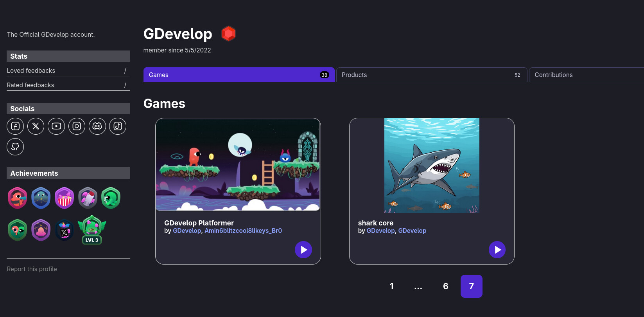Click the X (Twitter) social icon
This screenshot has height=317, width=644.
[36, 126]
